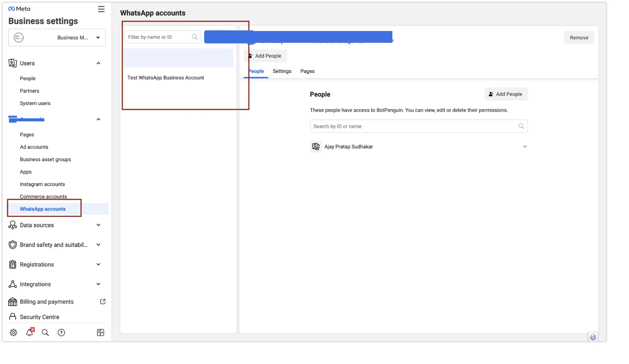Open notifications bell icon
Screen dimensions: 629x364
30,332
